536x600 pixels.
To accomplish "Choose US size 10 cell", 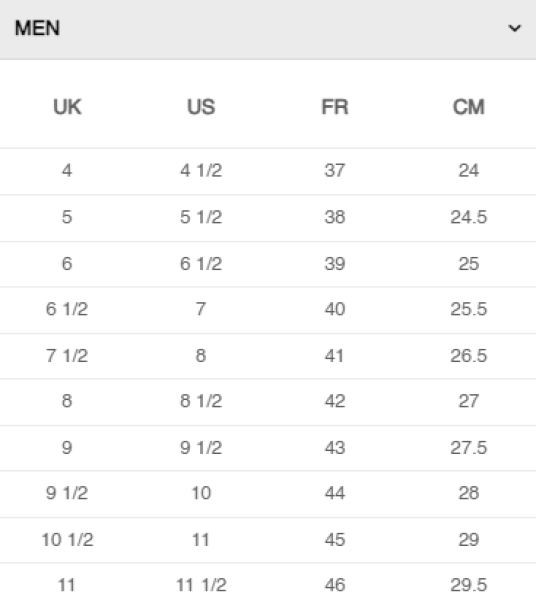I will [x=201, y=493].
